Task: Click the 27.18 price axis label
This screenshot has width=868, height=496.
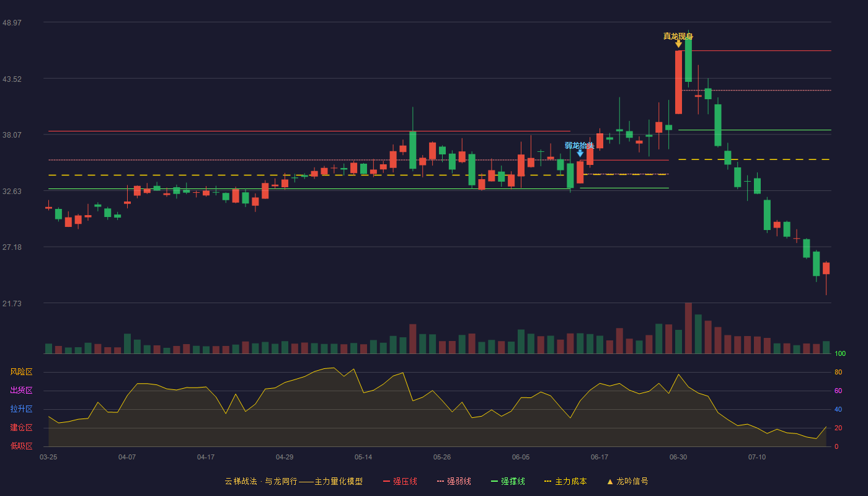Action: click(x=12, y=247)
